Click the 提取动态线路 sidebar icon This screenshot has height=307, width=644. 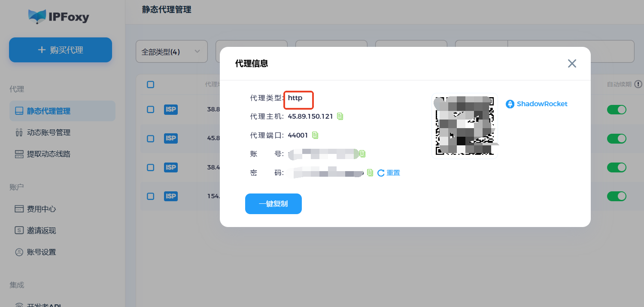click(19, 154)
